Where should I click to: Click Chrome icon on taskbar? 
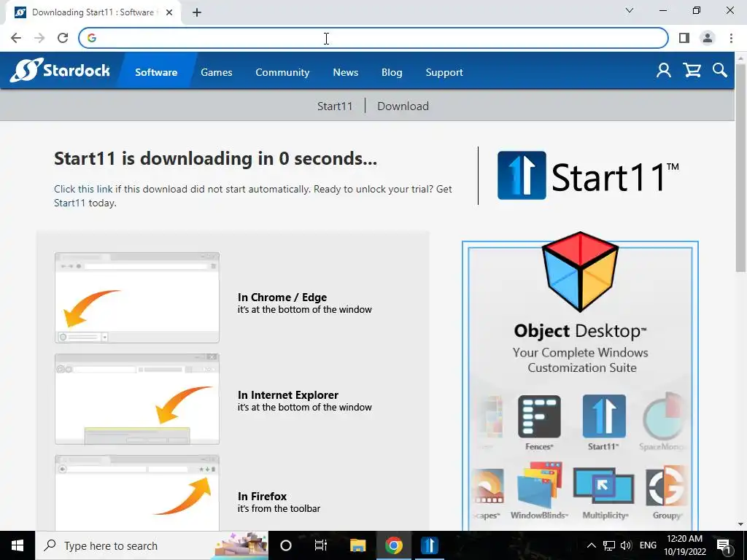(x=393, y=545)
